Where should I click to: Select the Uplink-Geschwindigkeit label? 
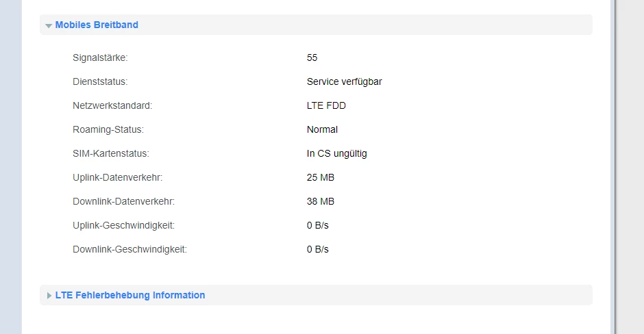click(x=123, y=226)
